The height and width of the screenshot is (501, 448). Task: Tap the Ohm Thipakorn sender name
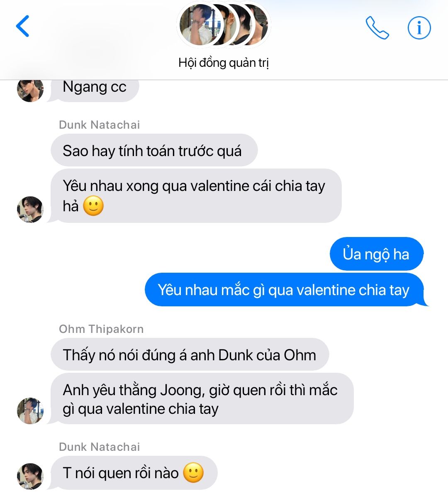click(x=101, y=329)
